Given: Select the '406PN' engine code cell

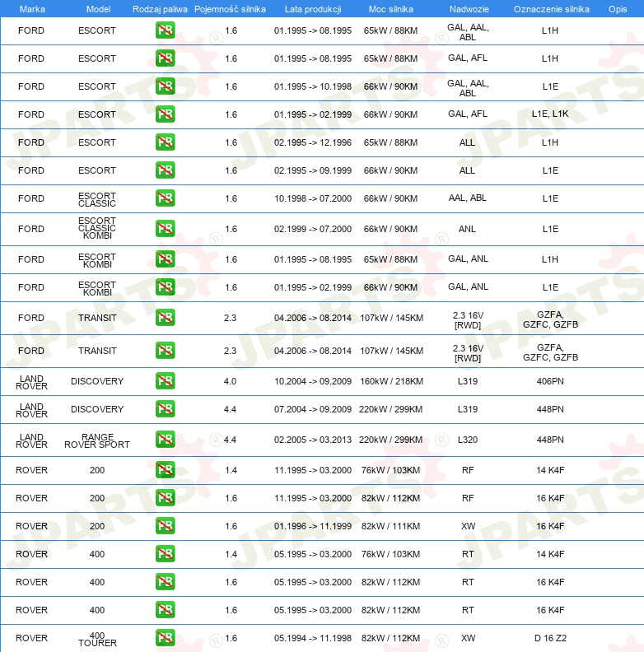Looking at the screenshot, I should [x=550, y=381].
